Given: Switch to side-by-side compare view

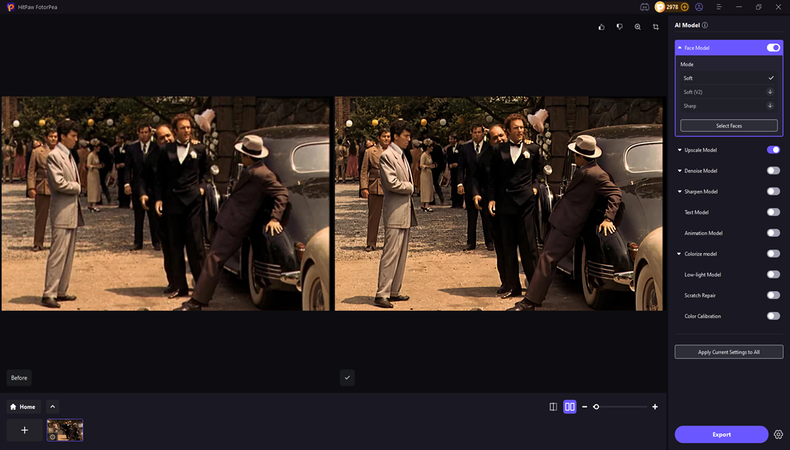Looking at the screenshot, I should [570, 407].
